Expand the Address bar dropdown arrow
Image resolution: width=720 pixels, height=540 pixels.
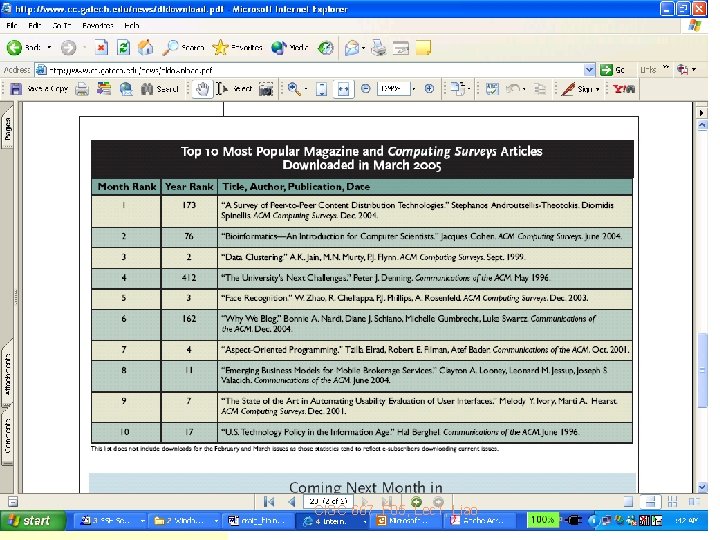(590, 70)
